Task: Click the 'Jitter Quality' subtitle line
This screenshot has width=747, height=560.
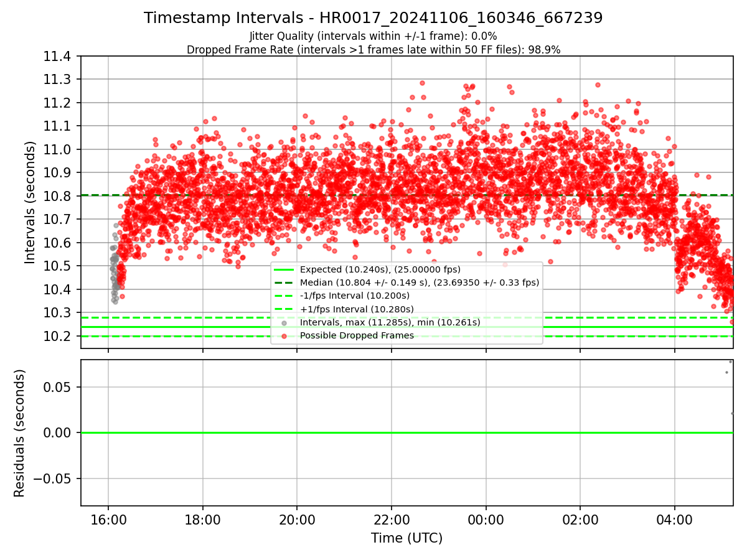Action: (x=373, y=36)
